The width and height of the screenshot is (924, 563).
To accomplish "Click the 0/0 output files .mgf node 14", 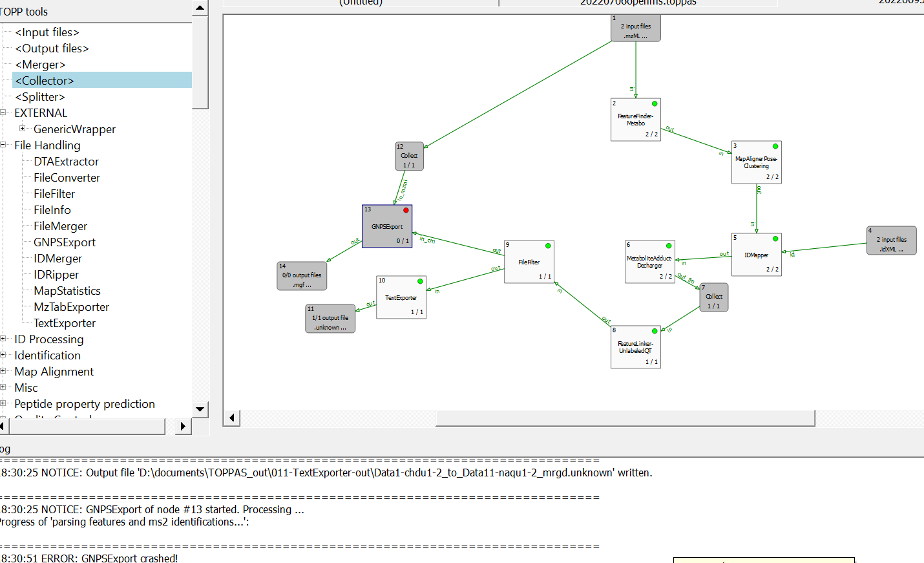I will click(x=302, y=276).
